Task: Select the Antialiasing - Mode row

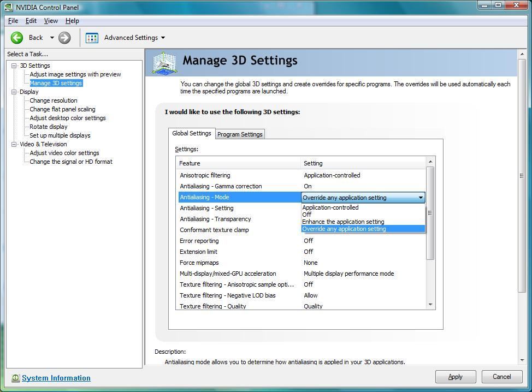Action: click(240, 197)
